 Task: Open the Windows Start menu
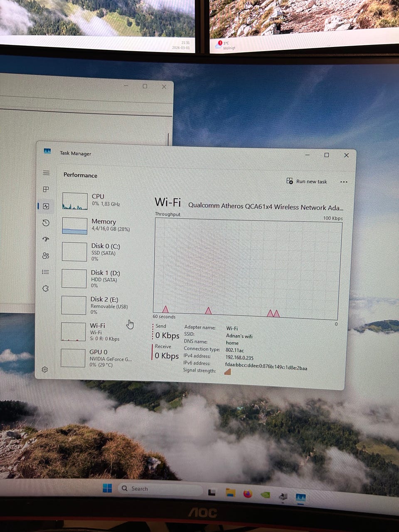tap(107, 488)
